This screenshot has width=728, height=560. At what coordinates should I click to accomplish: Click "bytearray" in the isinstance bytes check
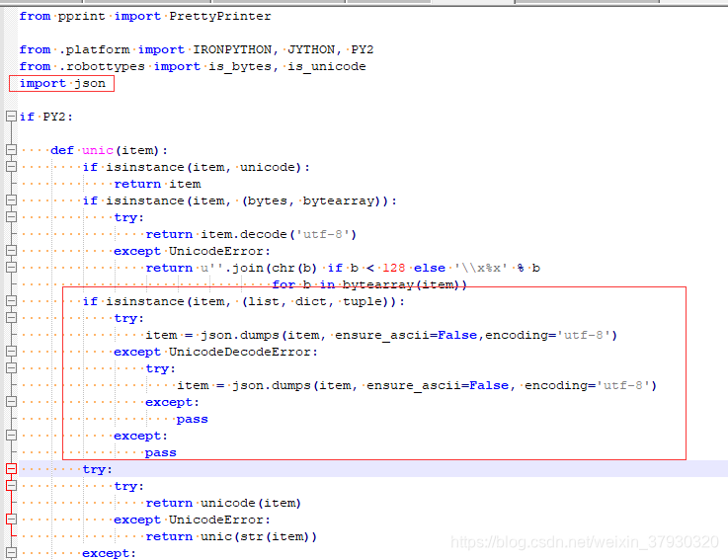(x=339, y=201)
